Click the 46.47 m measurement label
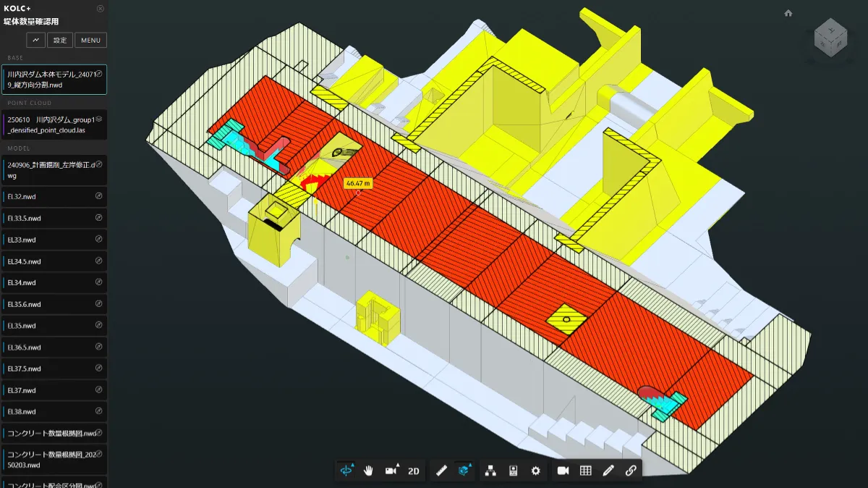 pyautogui.click(x=358, y=184)
